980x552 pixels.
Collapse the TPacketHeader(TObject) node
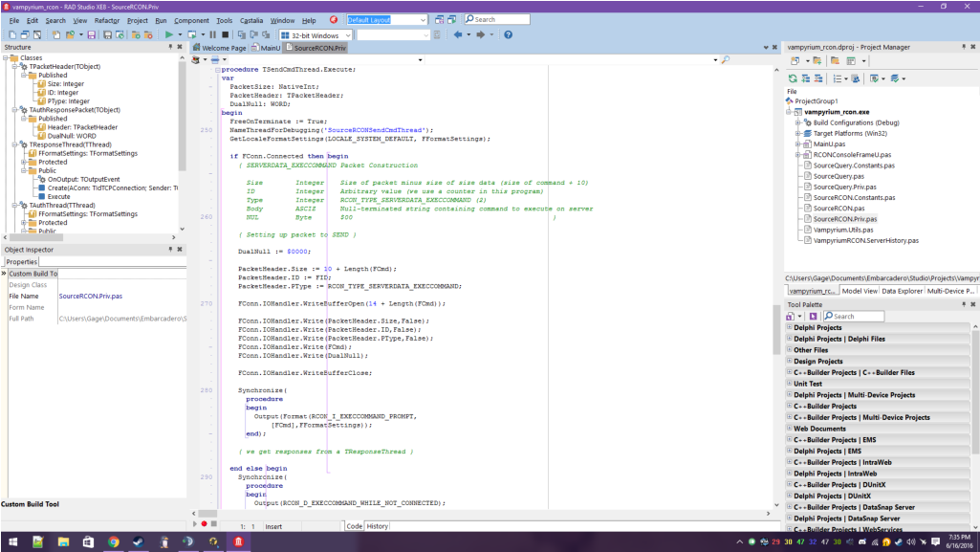coord(15,66)
